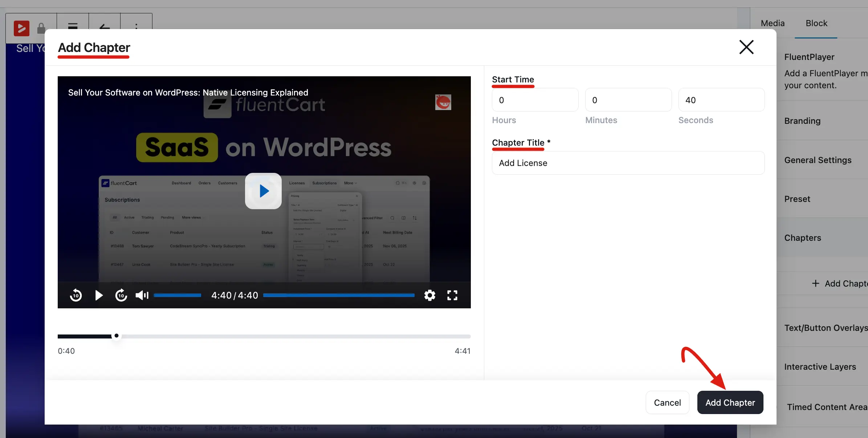Focus the Hours input field
Image resolution: width=868 pixels, height=438 pixels.
click(535, 100)
